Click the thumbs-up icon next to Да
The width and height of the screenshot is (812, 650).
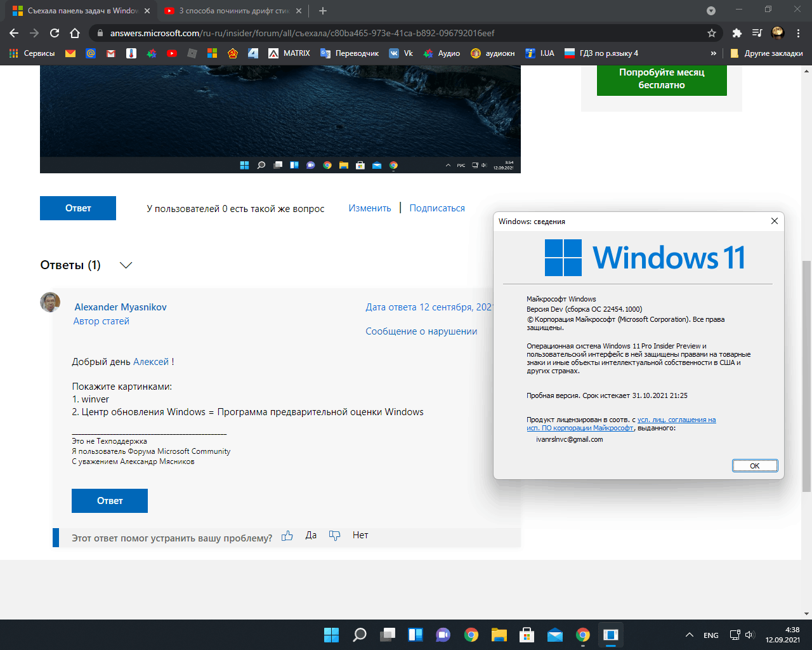287,536
